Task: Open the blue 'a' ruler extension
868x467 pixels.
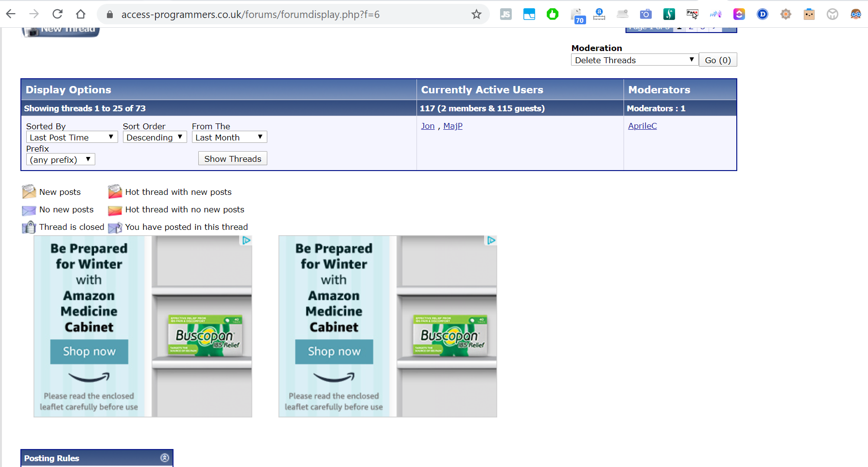Action: [599, 14]
